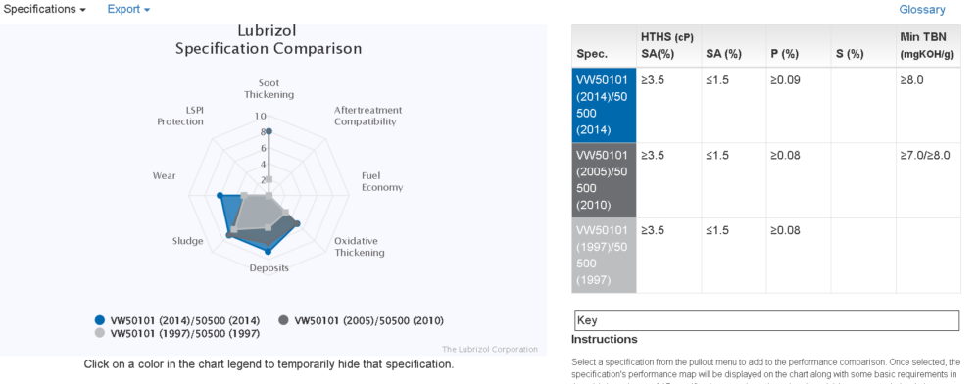The image size is (980, 384).
Task: Hide the VW50101 (2005)/50500 (2010) series
Action: point(363,321)
